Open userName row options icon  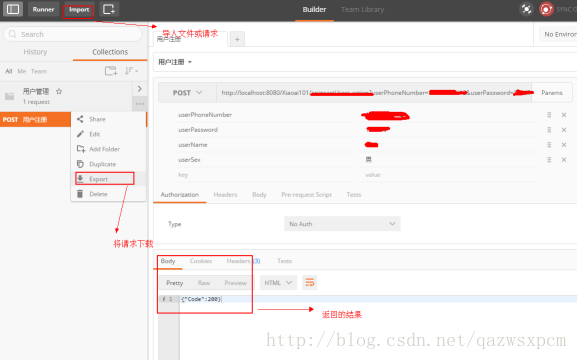(x=549, y=145)
